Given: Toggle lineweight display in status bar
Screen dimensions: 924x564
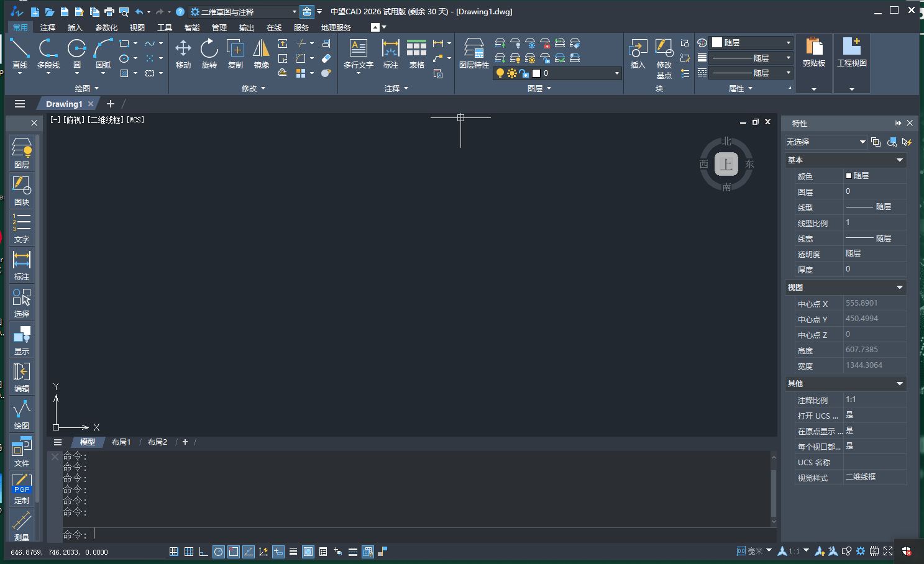Looking at the screenshot, I should pyautogui.click(x=293, y=552).
